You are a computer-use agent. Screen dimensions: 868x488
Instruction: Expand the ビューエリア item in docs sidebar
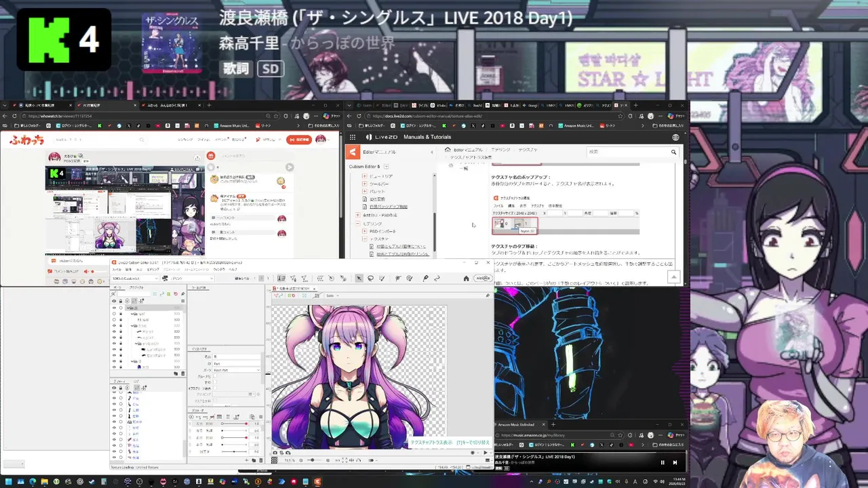(365, 176)
